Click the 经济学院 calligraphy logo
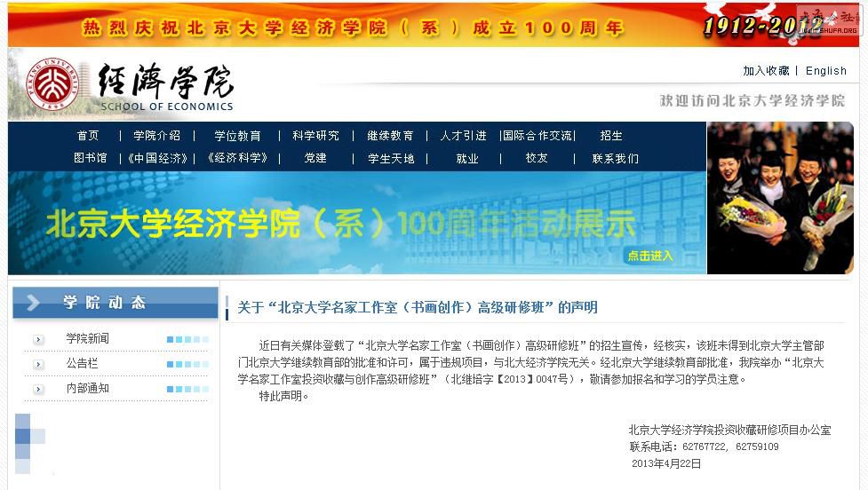This screenshot has width=868, height=490. coord(165,82)
